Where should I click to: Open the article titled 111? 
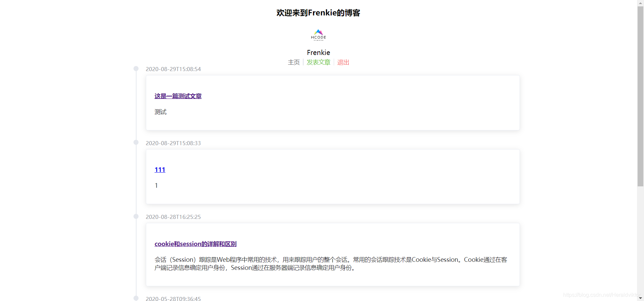click(x=160, y=170)
